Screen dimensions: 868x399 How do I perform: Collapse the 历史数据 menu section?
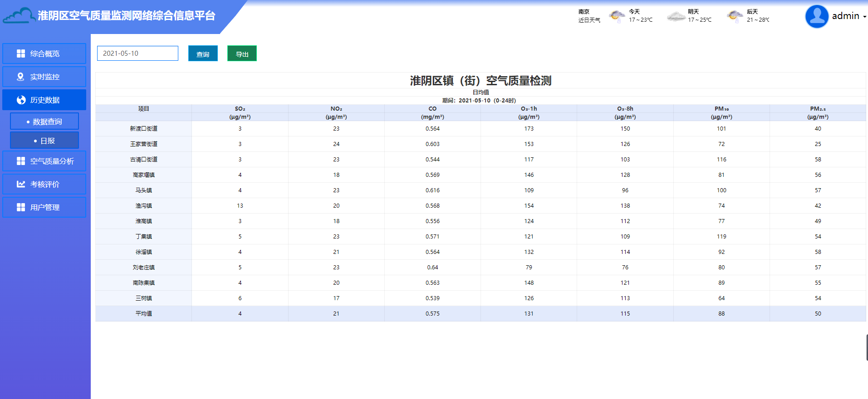pos(44,100)
